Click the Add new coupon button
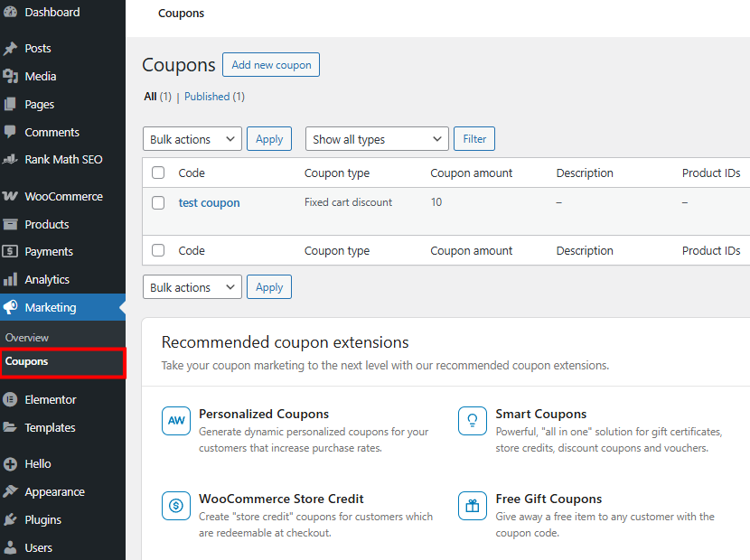The width and height of the screenshot is (750, 560). [270, 64]
